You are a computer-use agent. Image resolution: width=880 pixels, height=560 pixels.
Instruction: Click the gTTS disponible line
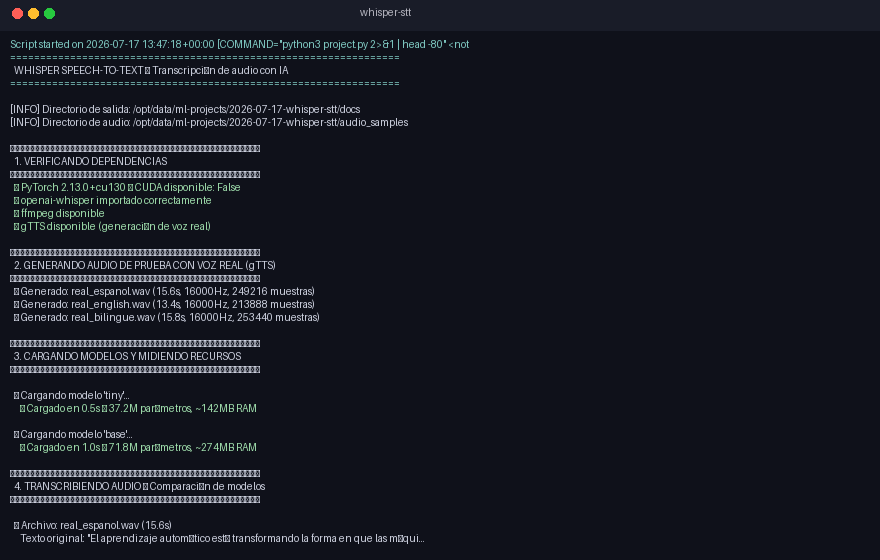pyautogui.click(x=112, y=226)
